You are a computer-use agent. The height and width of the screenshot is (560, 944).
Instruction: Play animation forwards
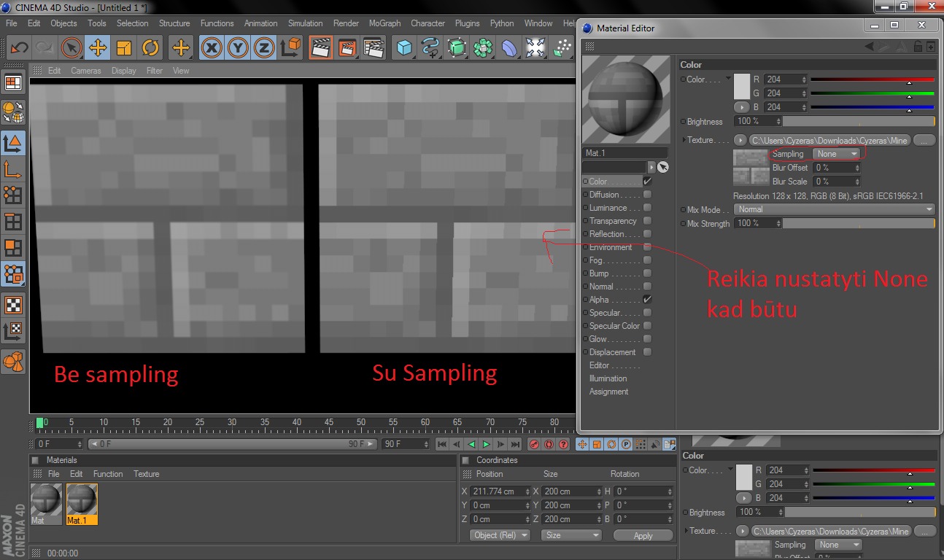pos(486,444)
